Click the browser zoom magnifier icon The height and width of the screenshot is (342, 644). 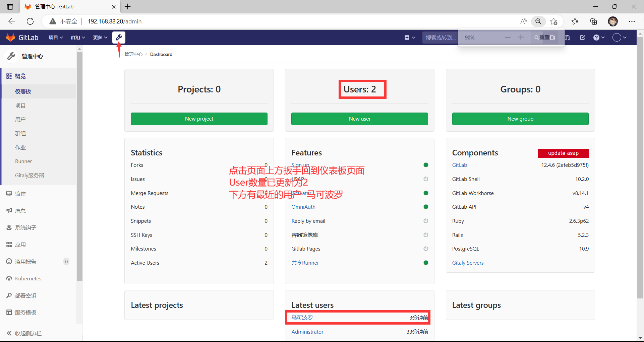[x=538, y=21]
